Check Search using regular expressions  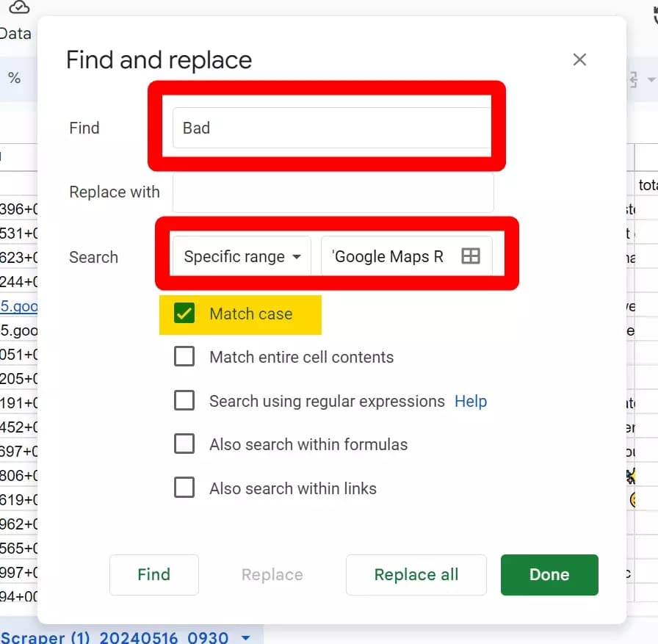[x=184, y=401]
